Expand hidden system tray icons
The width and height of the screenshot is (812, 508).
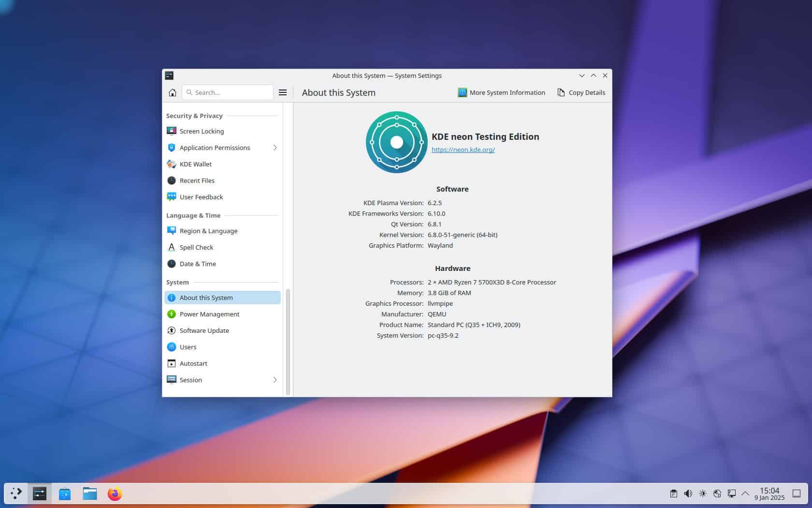coord(746,494)
